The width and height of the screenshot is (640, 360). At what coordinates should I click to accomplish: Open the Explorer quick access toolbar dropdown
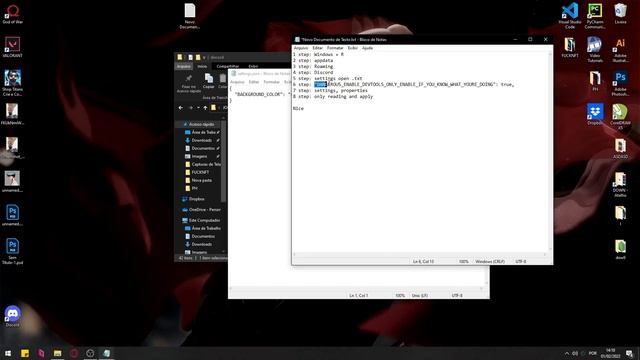(204, 58)
